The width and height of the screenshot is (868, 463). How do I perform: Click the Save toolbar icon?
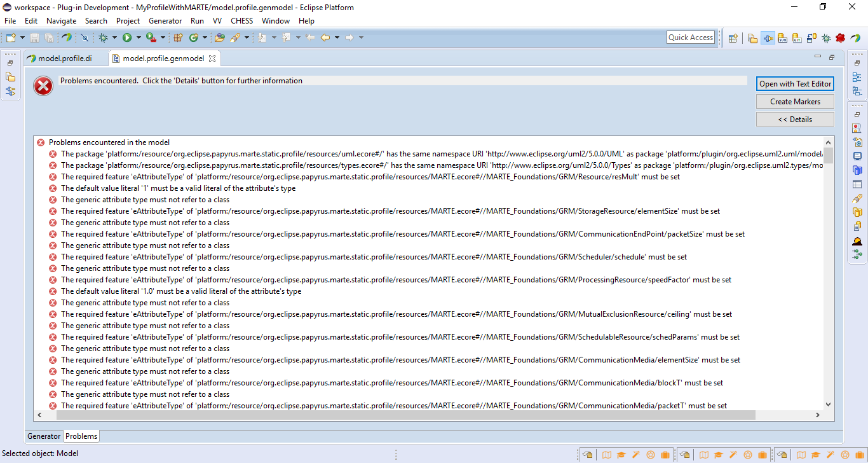tap(35, 38)
